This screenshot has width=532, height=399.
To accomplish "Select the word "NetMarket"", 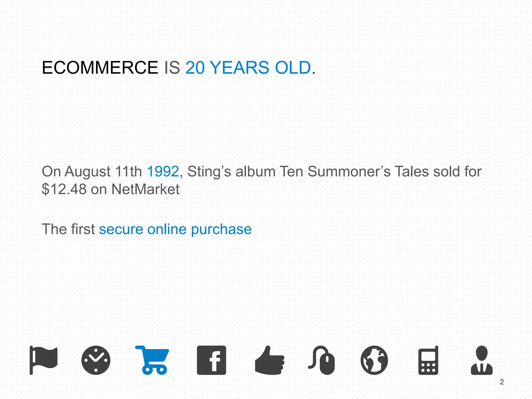I will point(145,189).
